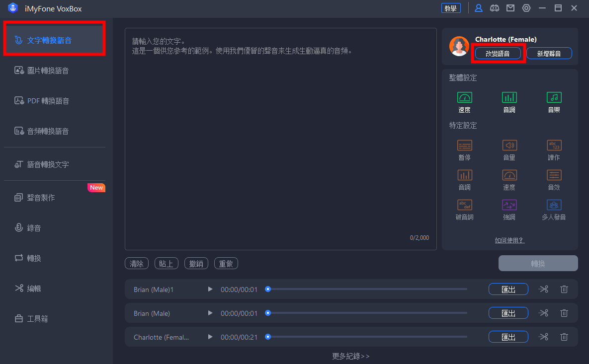Delete the Brian (Male) recording
Screen dimensions: 589x364
point(564,312)
